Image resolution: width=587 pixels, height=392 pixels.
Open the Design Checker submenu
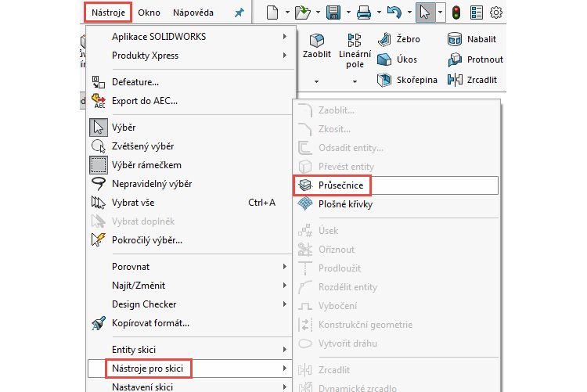190,304
